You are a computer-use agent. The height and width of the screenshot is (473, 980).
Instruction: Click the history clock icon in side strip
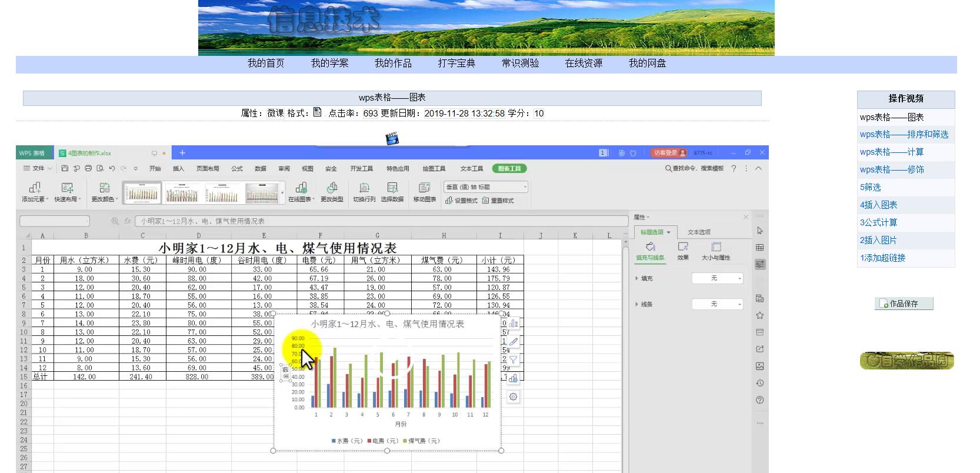tap(760, 383)
